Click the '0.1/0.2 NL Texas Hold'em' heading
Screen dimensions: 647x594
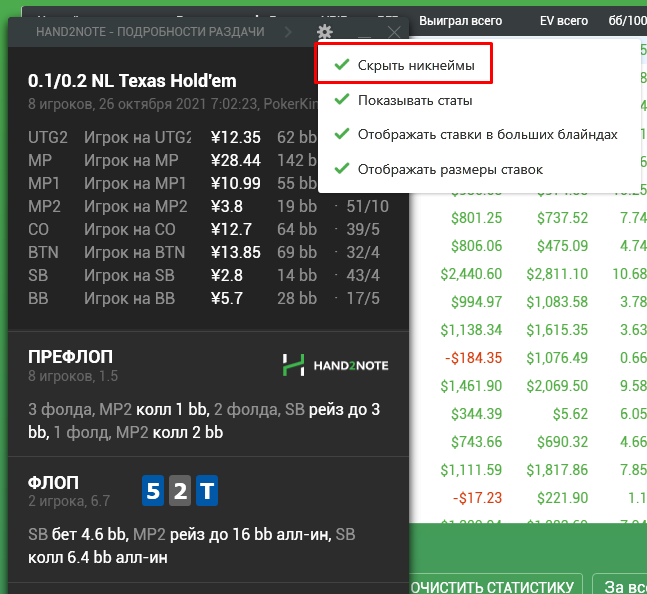point(132,81)
